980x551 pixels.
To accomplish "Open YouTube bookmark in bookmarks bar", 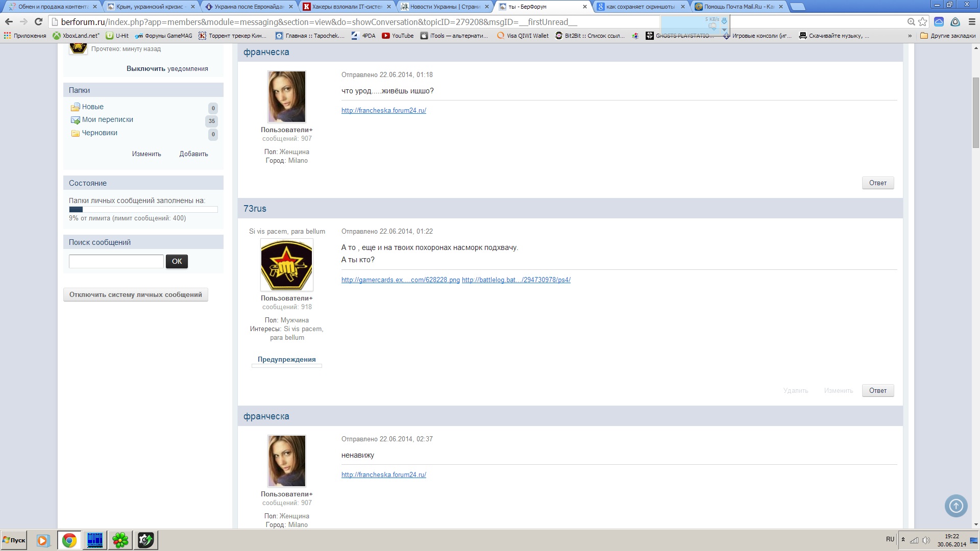I will 398,36.
